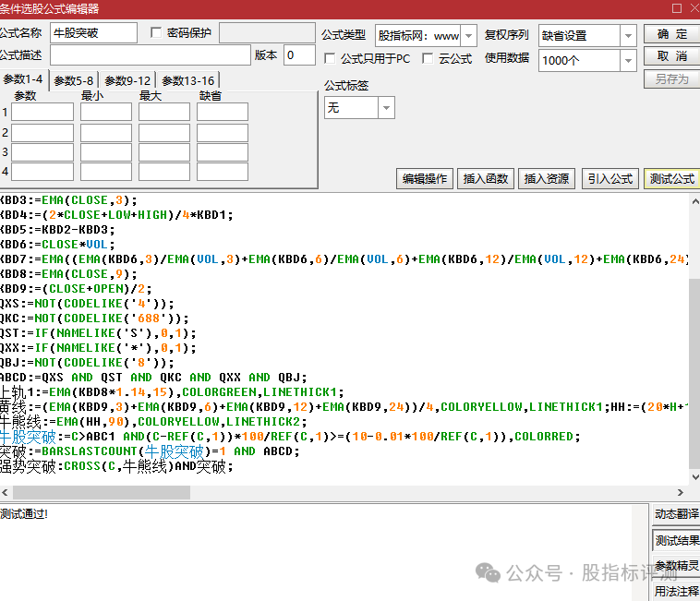Open the 参数13-16 tab
Screen dimensions: 700x601
click(187, 80)
